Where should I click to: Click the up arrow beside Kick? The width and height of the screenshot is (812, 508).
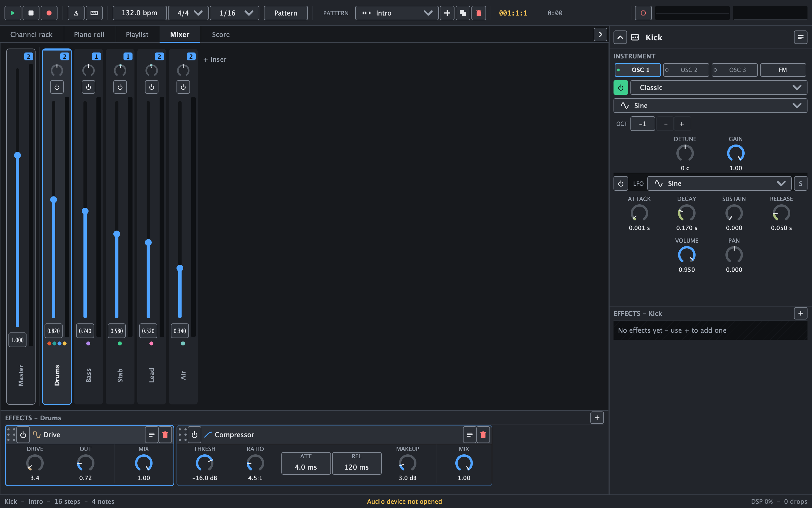[620, 37]
